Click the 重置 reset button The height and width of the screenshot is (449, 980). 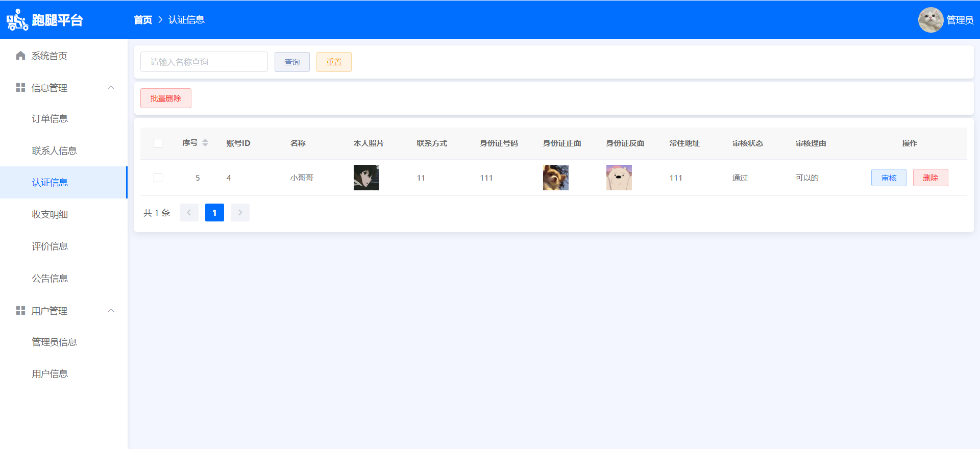(334, 62)
